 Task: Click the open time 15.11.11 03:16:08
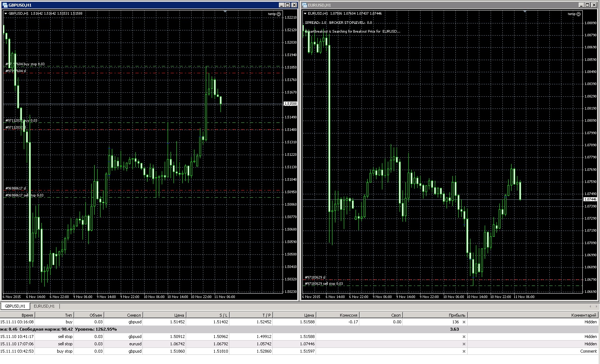coord(17,322)
